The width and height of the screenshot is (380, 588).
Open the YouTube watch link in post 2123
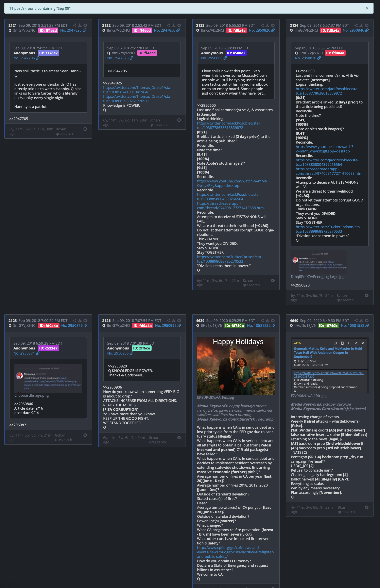pyautogui.click(x=232, y=183)
